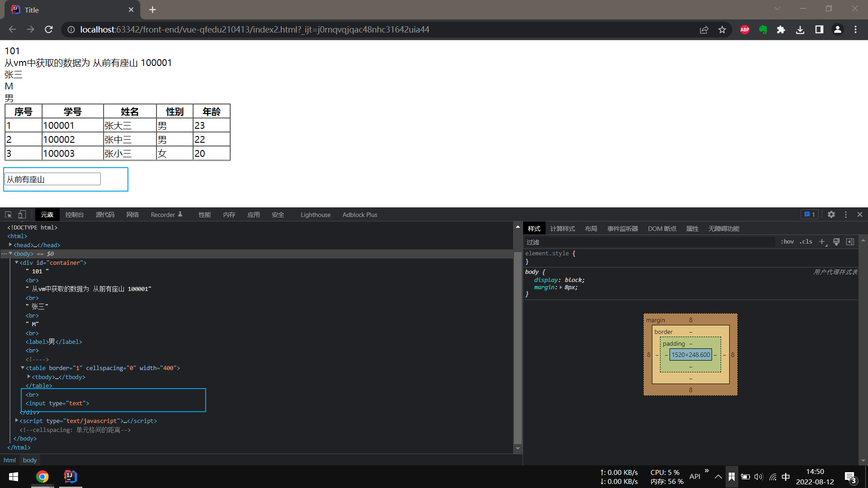Open a new browser tab
The width and height of the screenshot is (868, 488).
(152, 9)
